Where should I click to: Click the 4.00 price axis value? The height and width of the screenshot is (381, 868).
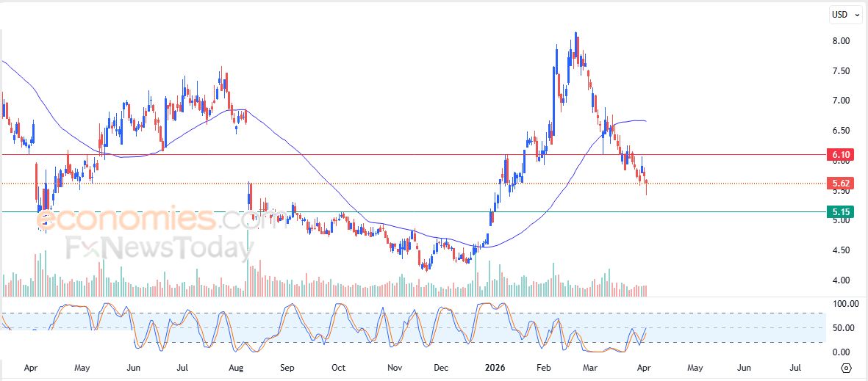pos(841,280)
